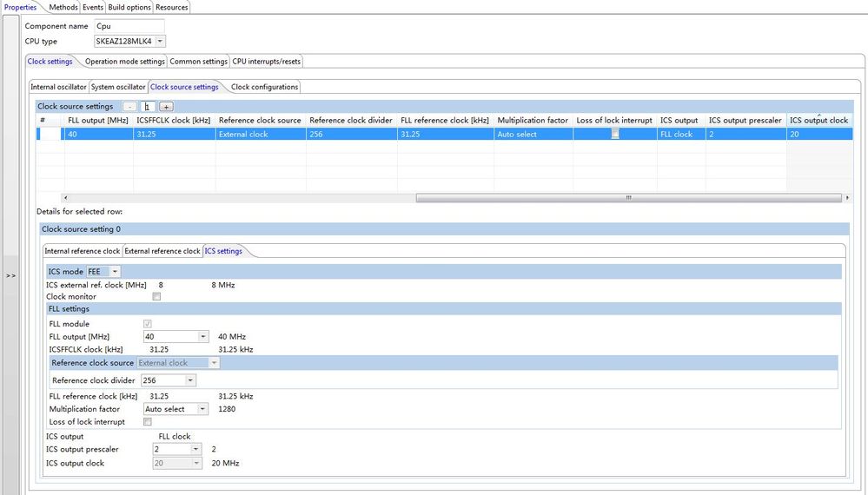Click the table scrollbar left arrow
Viewport: 868px width, 495px height.
[x=66, y=197]
